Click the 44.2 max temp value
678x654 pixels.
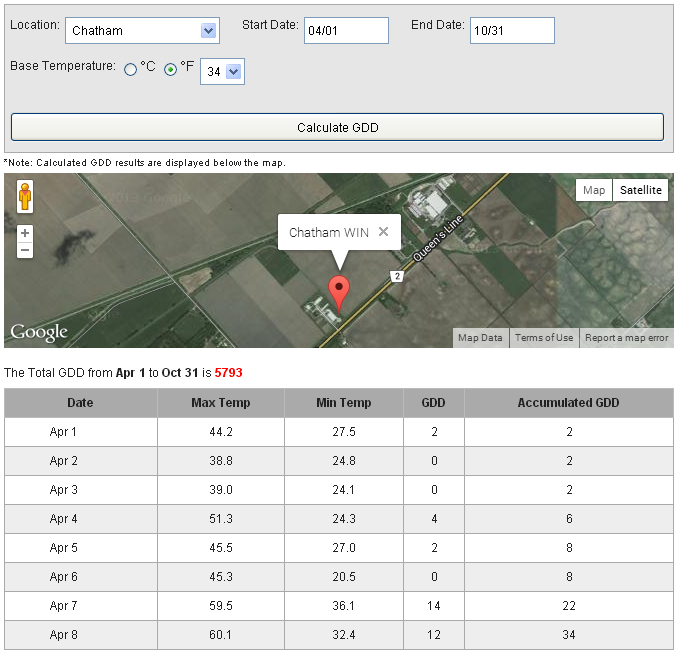coord(221,432)
